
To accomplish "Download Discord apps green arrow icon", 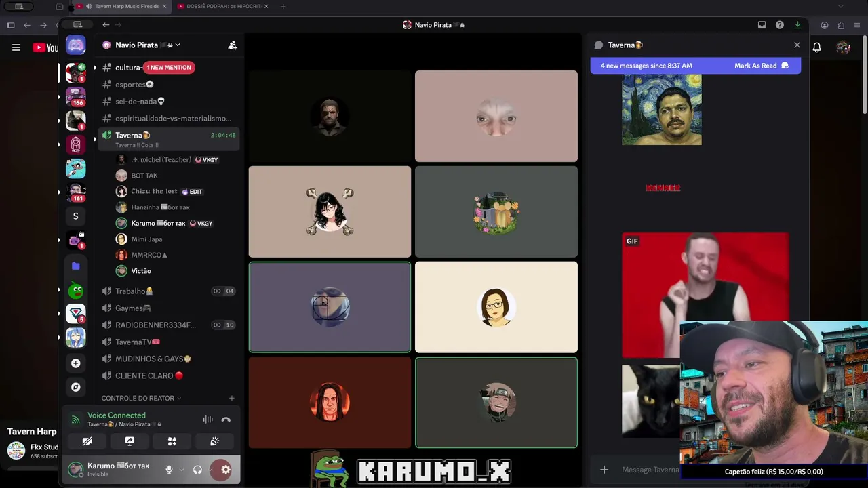I will pos(797,25).
